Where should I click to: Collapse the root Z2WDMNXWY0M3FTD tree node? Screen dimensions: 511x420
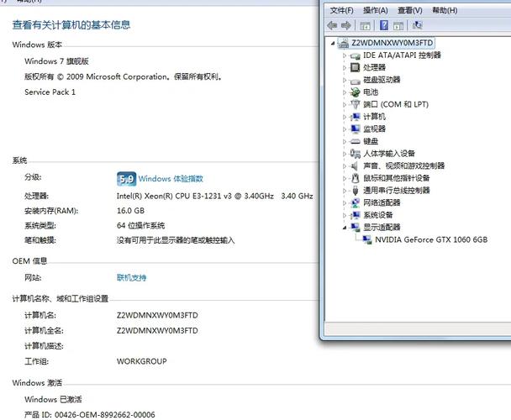coord(333,43)
